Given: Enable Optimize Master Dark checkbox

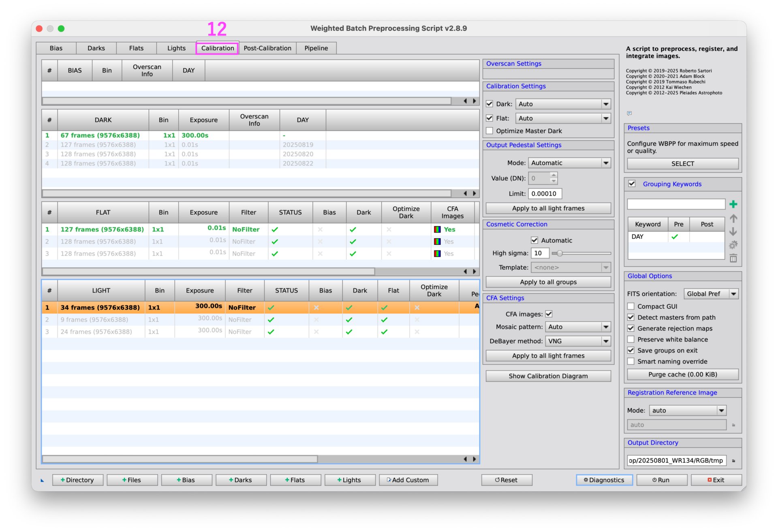Looking at the screenshot, I should coord(489,131).
